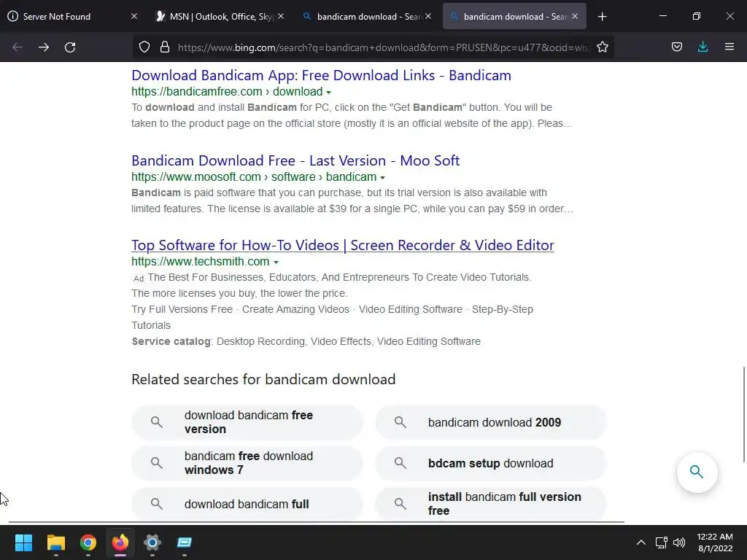Image resolution: width=747 pixels, height=560 pixels.
Task: Search related 'bandicam download 2009'
Action: [x=491, y=422]
